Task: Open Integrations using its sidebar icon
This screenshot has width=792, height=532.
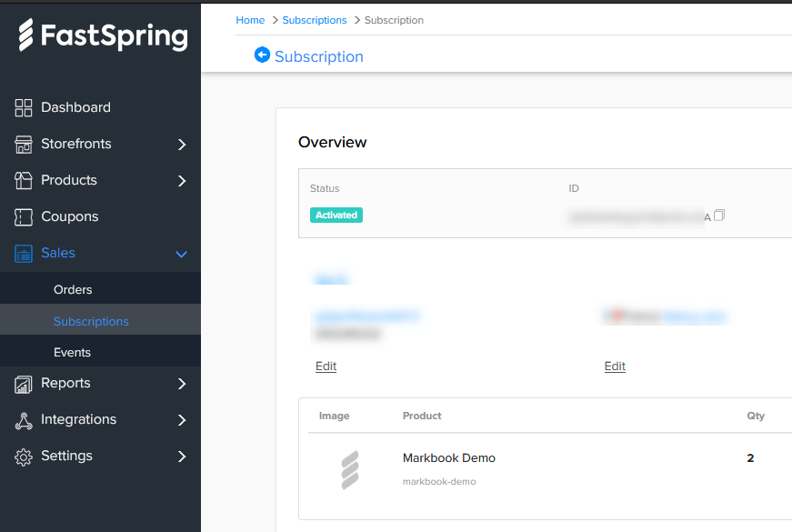Action: tap(23, 419)
